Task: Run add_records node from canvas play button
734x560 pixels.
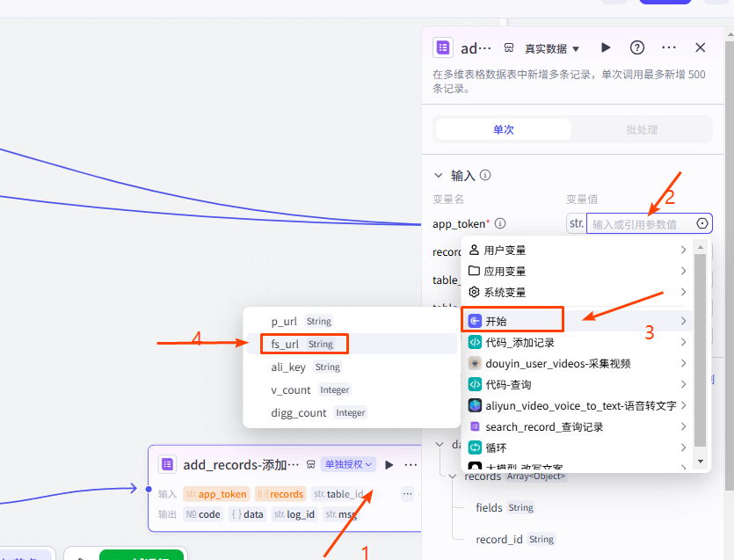Action: (389, 464)
